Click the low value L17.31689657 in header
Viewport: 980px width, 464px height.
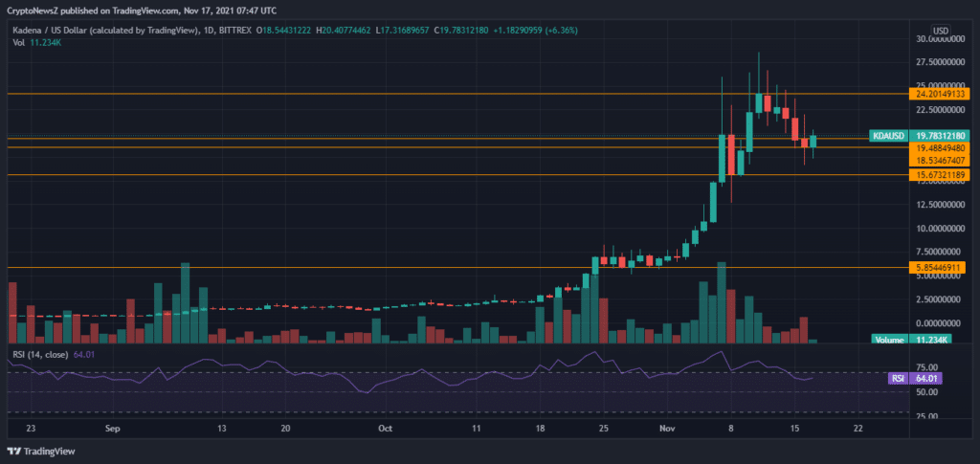[x=402, y=30]
